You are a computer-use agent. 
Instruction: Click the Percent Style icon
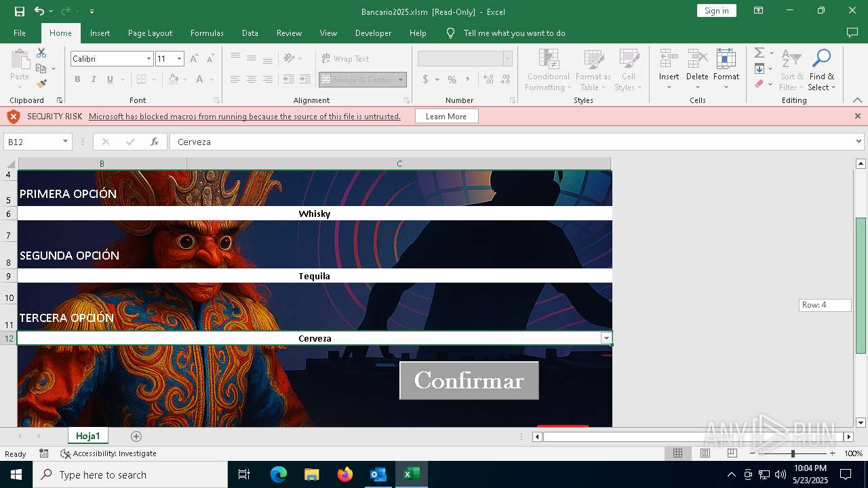pyautogui.click(x=452, y=79)
